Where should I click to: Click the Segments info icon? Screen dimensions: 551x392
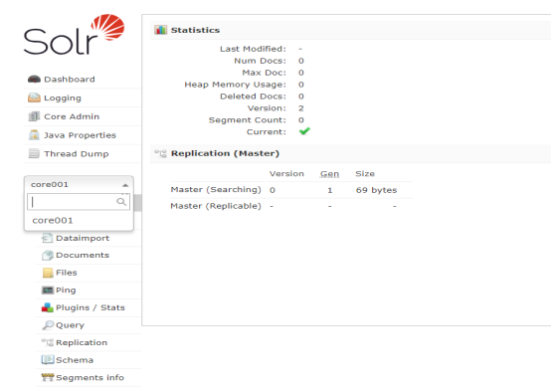coord(48,377)
